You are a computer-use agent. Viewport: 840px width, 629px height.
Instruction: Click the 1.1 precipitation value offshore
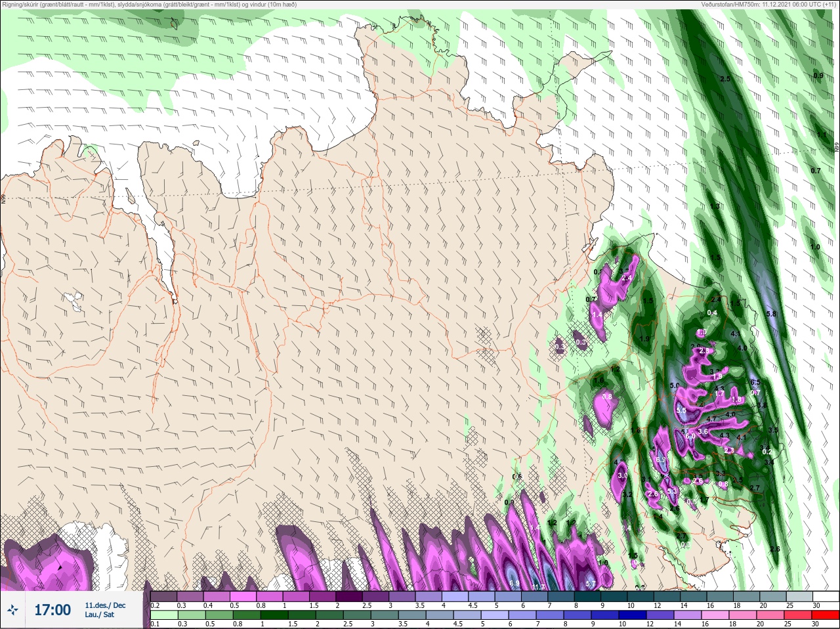click(822, 135)
